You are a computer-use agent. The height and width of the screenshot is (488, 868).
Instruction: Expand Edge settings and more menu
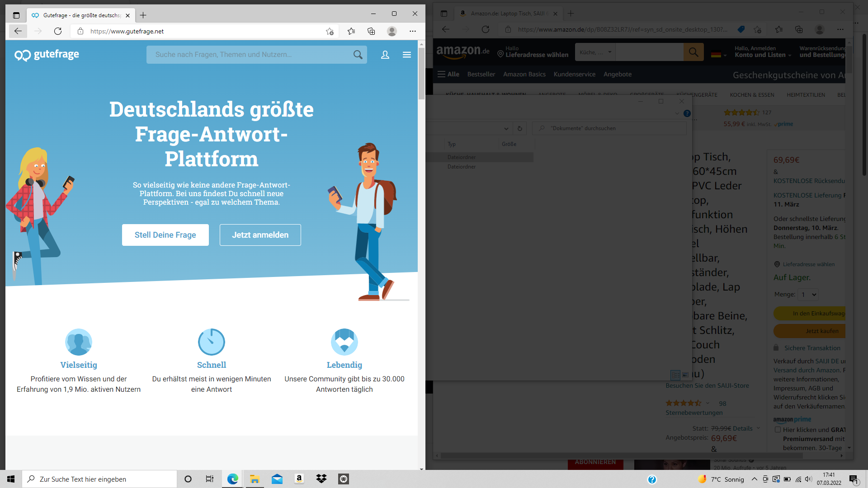(412, 31)
